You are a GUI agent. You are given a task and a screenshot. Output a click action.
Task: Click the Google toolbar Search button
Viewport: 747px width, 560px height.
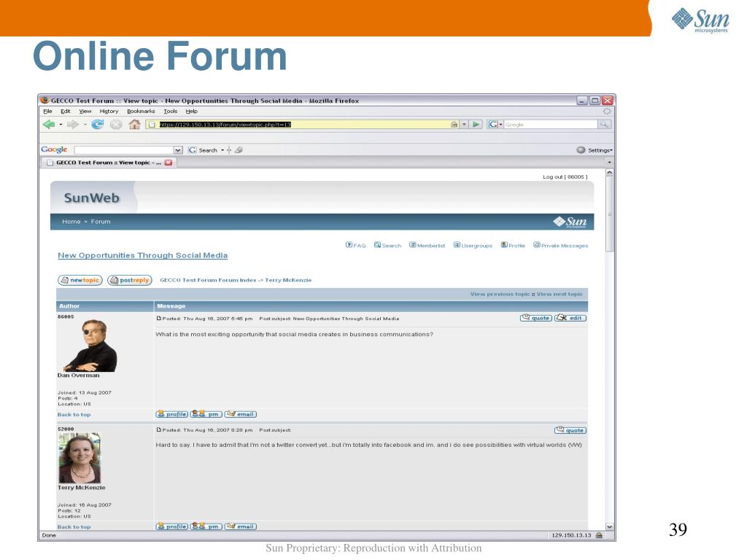coord(203,150)
